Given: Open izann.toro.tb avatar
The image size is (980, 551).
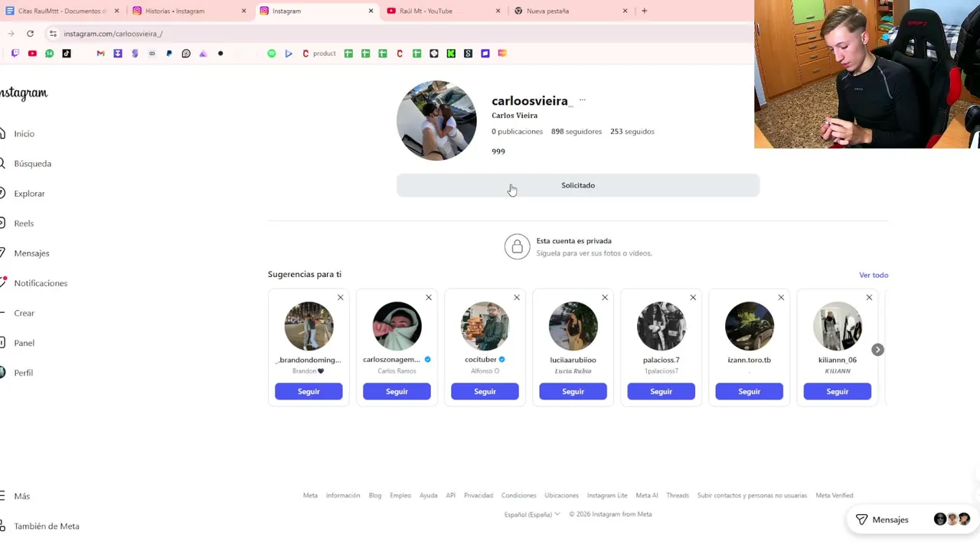Looking at the screenshot, I should [749, 326].
